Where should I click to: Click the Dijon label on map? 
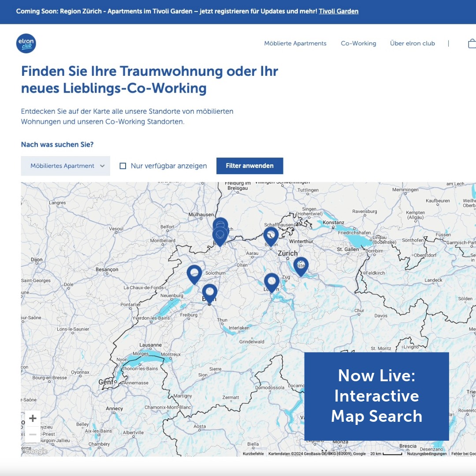point(37,260)
